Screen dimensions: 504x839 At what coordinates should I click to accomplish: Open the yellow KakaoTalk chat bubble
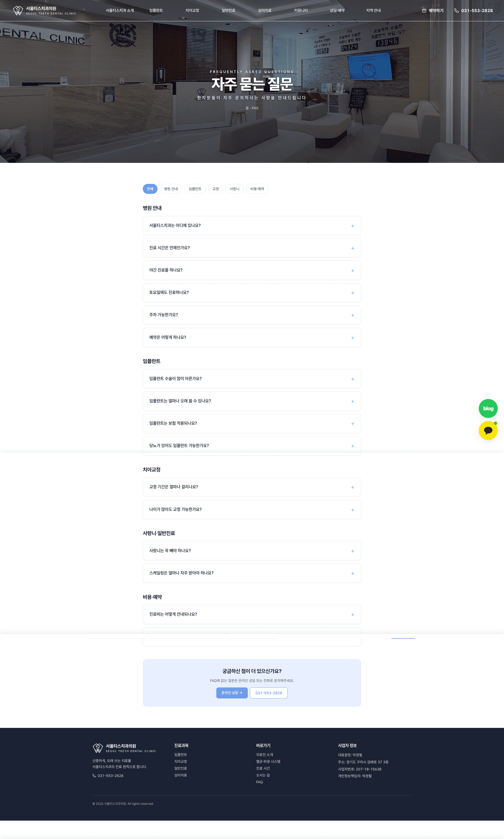[488, 431]
